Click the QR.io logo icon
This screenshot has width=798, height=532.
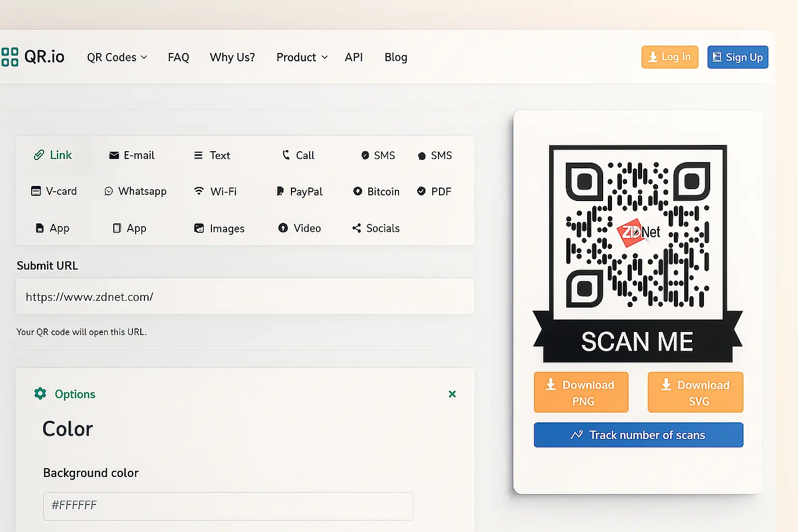point(9,57)
